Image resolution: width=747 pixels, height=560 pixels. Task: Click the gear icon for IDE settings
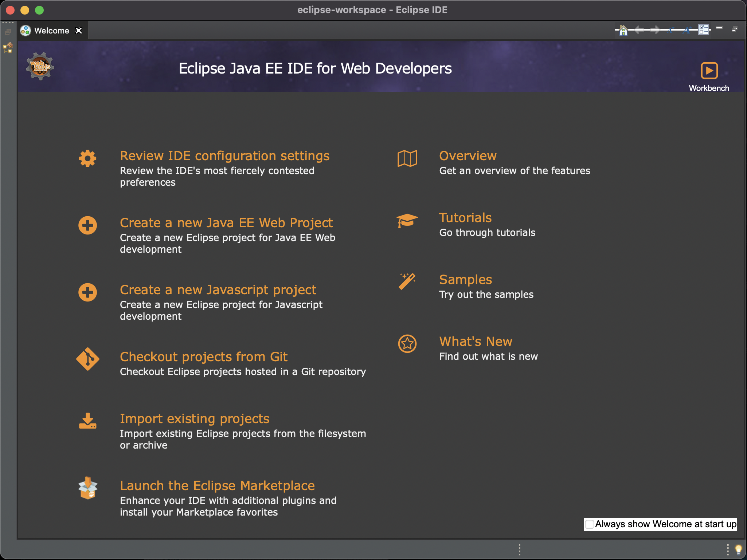[87, 159]
